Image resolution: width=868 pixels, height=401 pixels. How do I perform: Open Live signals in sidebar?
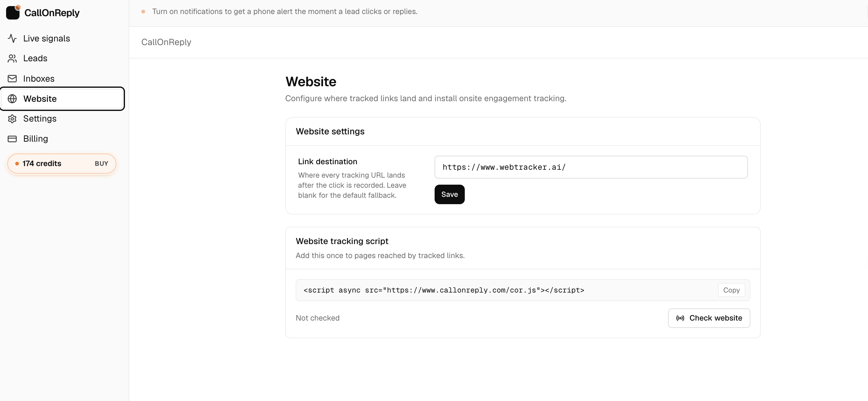click(62, 38)
